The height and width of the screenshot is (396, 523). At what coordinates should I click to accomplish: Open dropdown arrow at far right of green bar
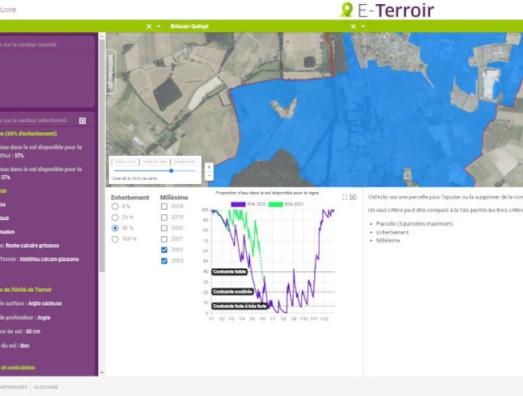coord(363,26)
